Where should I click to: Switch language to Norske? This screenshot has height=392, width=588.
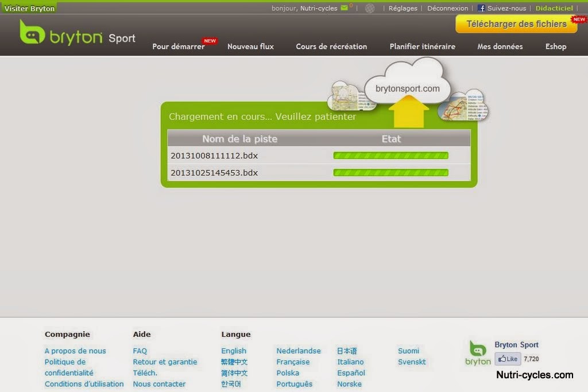[349, 384]
